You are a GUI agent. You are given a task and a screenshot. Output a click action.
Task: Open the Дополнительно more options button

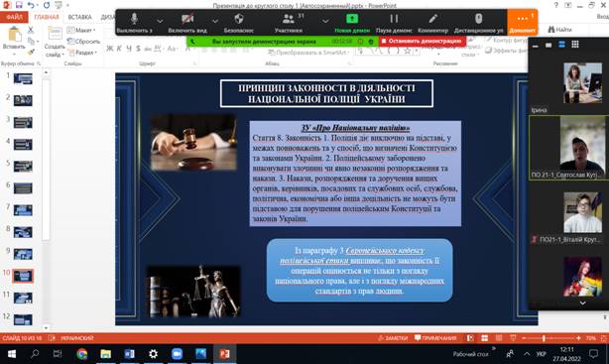point(523,23)
